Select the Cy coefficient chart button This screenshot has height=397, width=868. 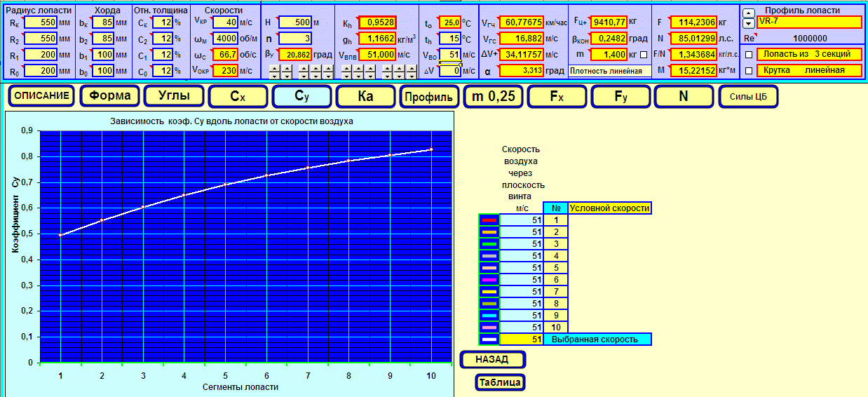301,97
